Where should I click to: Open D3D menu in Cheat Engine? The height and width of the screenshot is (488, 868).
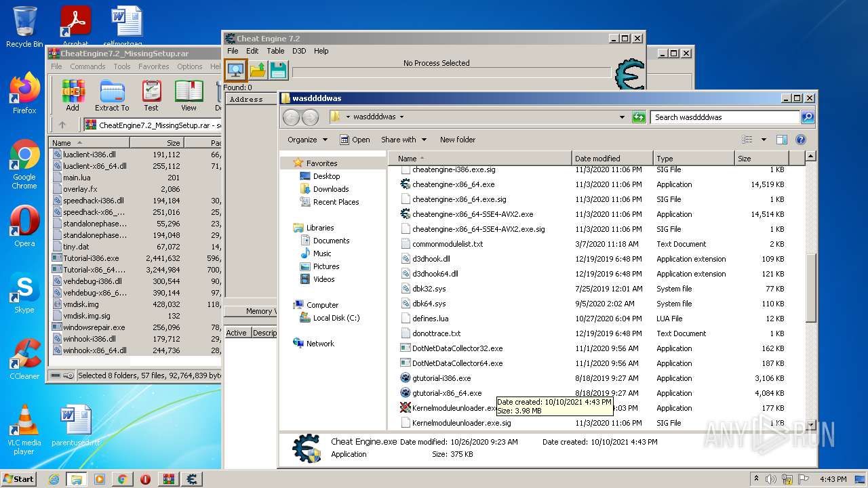[x=299, y=51]
